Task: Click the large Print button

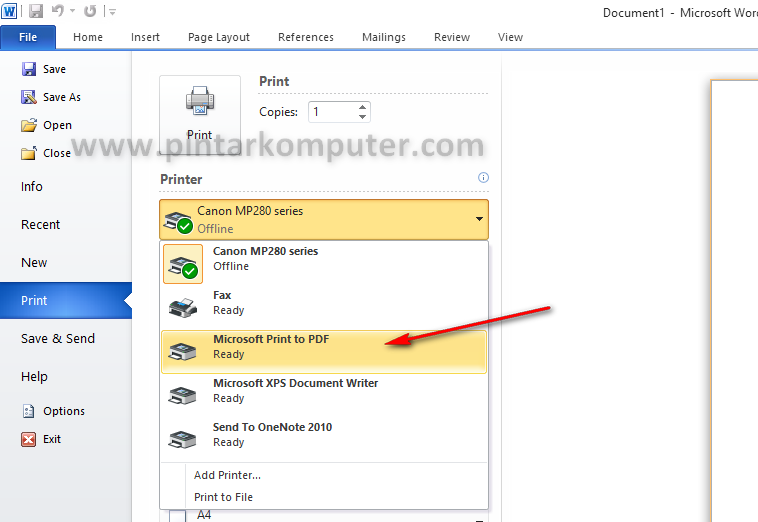Action: pyautogui.click(x=200, y=115)
